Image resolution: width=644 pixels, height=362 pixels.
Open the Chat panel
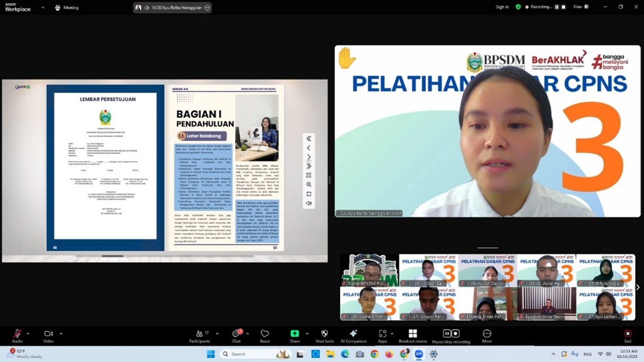[x=236, y=334]
